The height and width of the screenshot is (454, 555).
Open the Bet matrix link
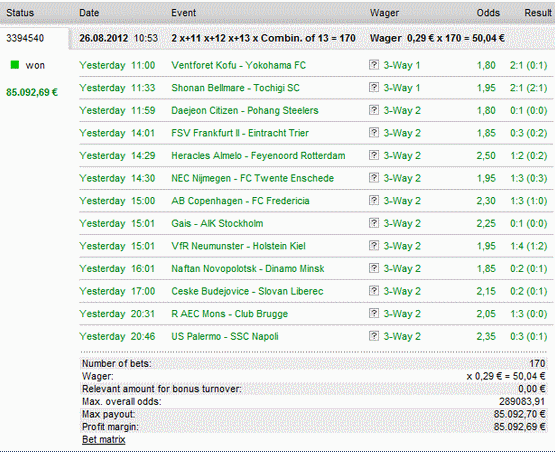click(104, 440)
